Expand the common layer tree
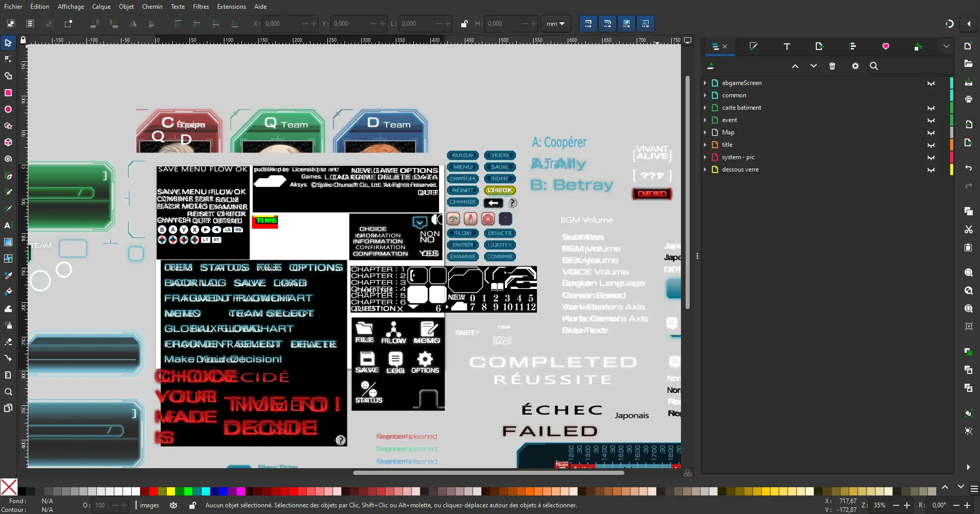 705,95
